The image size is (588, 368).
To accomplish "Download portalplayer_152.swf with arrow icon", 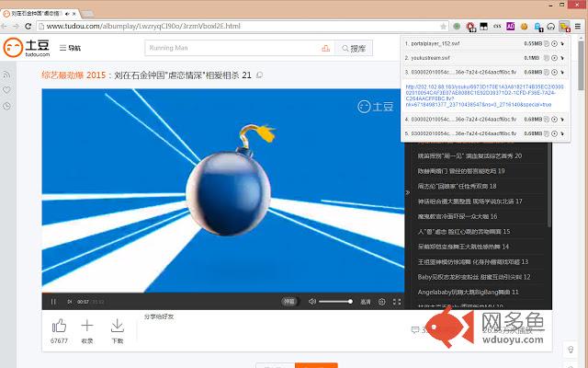I will pos(562,43).
